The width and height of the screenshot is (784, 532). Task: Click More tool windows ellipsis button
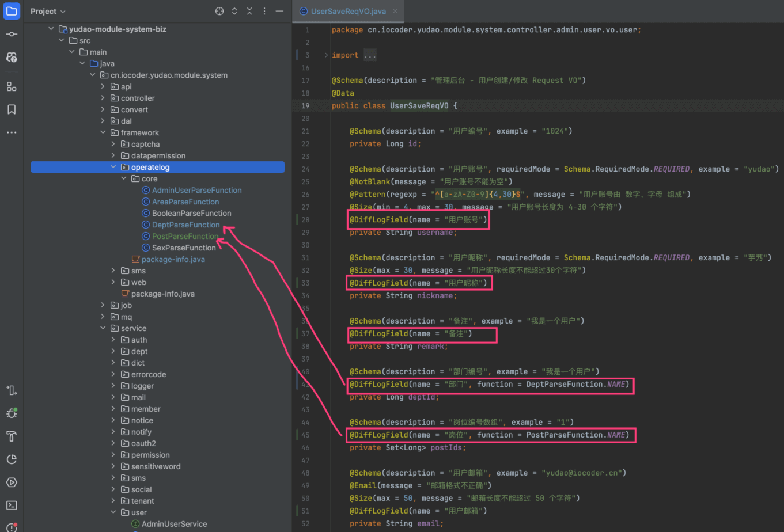point(12,132)
